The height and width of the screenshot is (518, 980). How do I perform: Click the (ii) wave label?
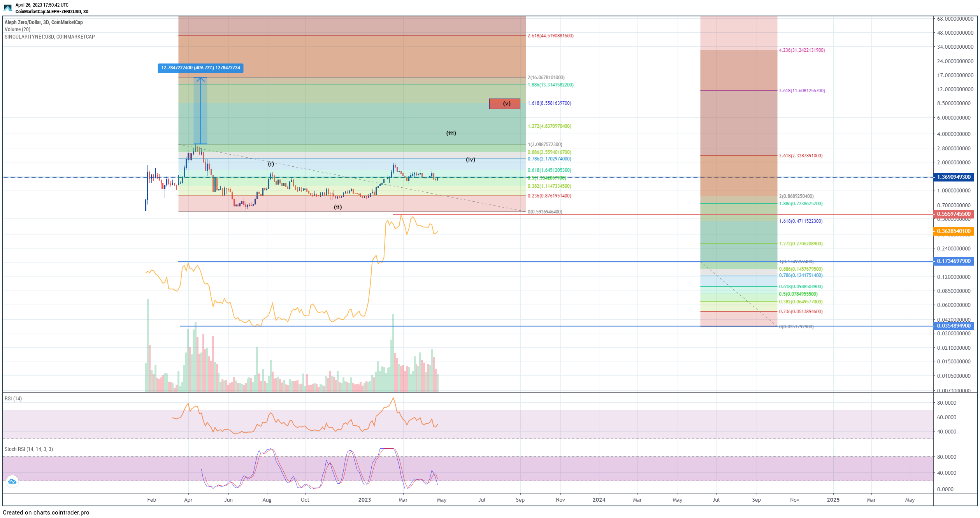tap(337, 207)
